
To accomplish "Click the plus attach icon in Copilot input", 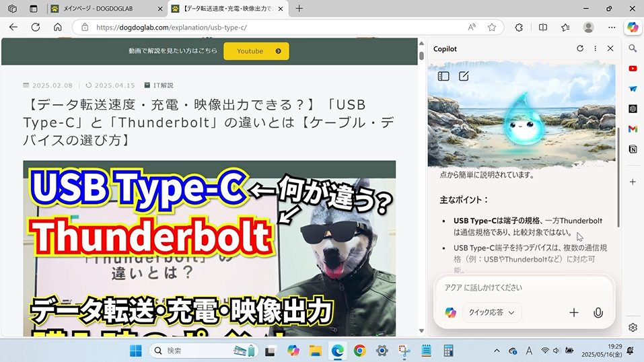I will point(574,312).
